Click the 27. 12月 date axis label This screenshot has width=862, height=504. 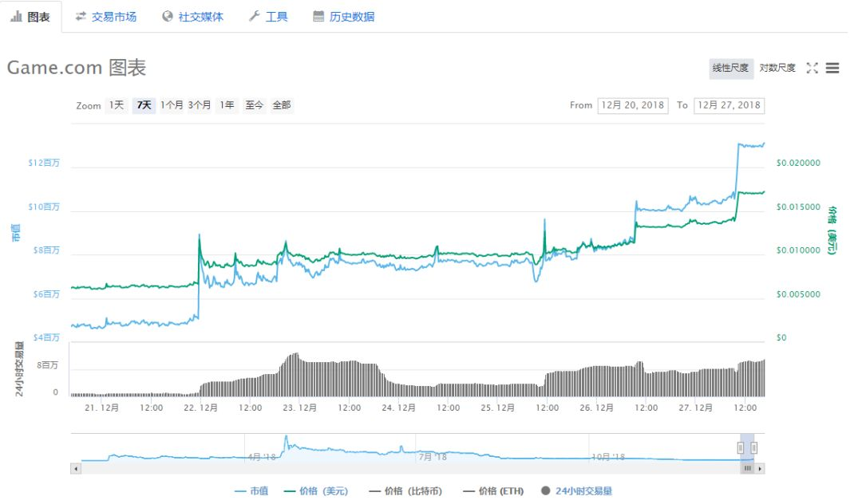coord(695,408)
